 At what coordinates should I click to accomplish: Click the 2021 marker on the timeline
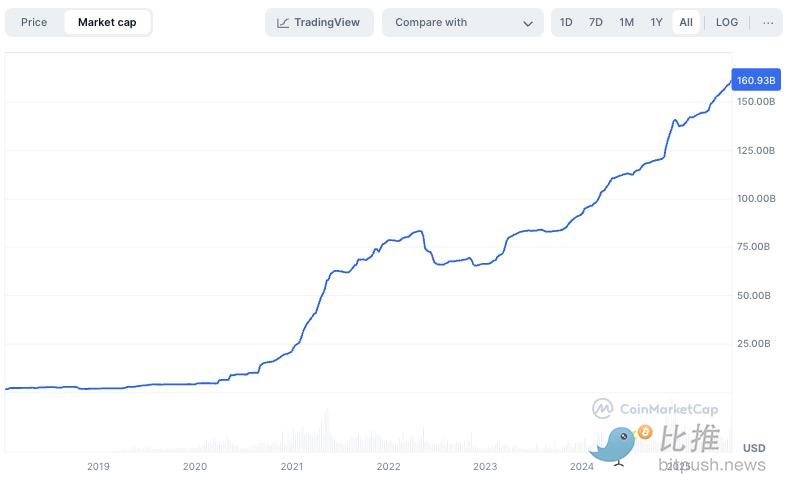click(292, 466)
